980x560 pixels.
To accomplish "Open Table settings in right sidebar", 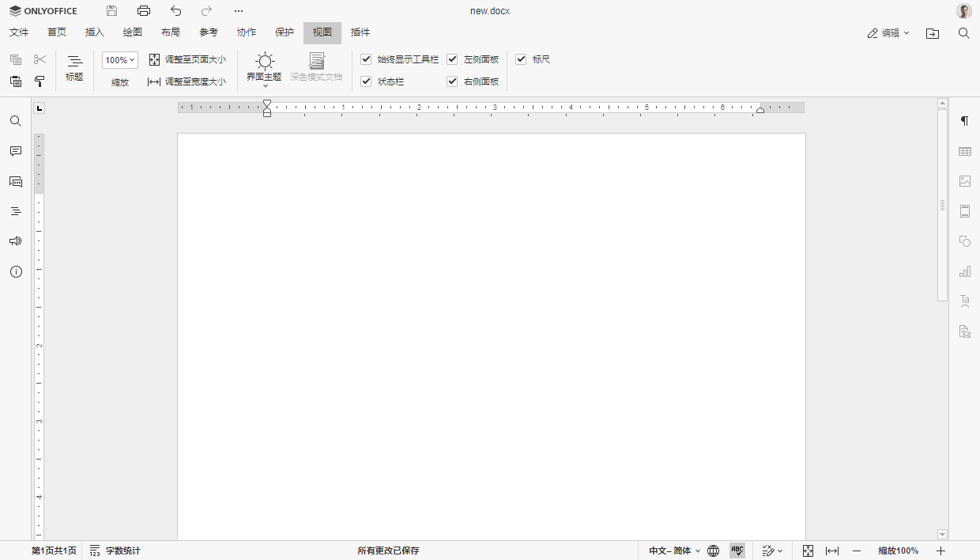I will [965, 151].
